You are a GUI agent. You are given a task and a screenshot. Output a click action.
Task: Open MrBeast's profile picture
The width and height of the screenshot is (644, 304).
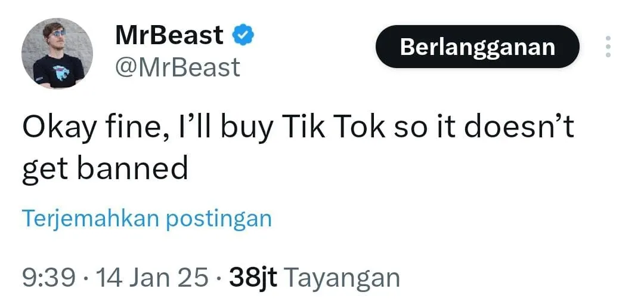[57, 53]
